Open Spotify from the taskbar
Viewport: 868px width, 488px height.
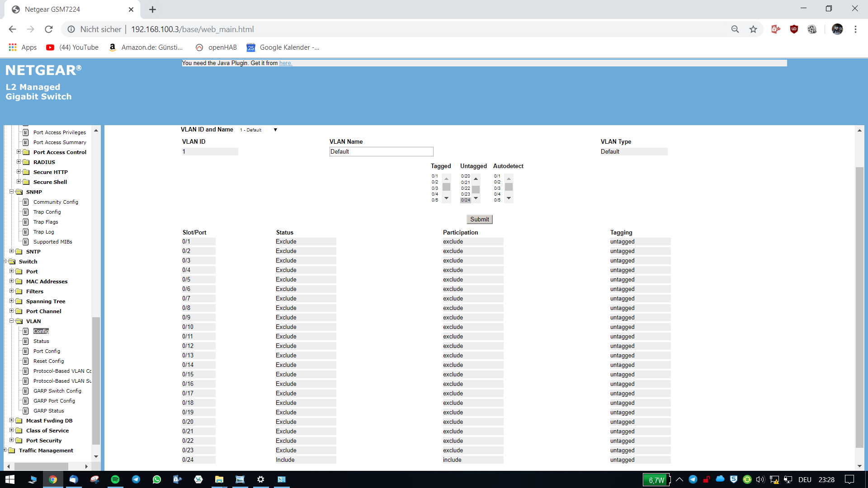pyautogui.click(x=115, y=479)
